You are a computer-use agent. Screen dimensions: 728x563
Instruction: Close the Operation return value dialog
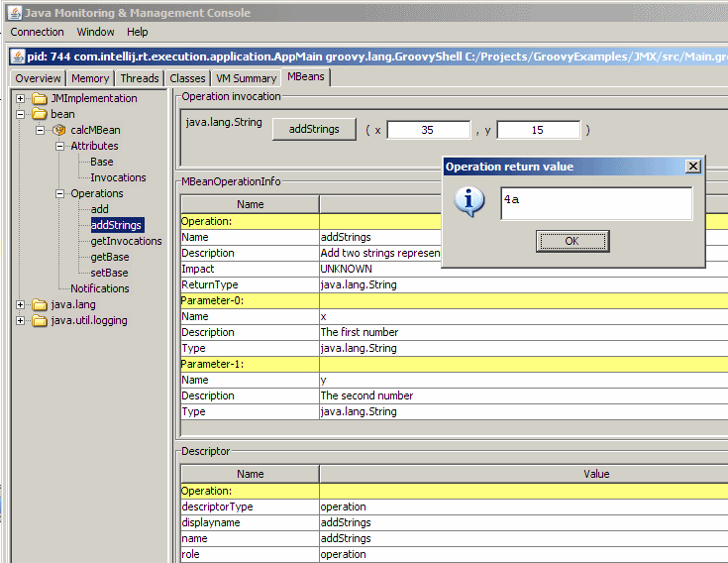692,167
